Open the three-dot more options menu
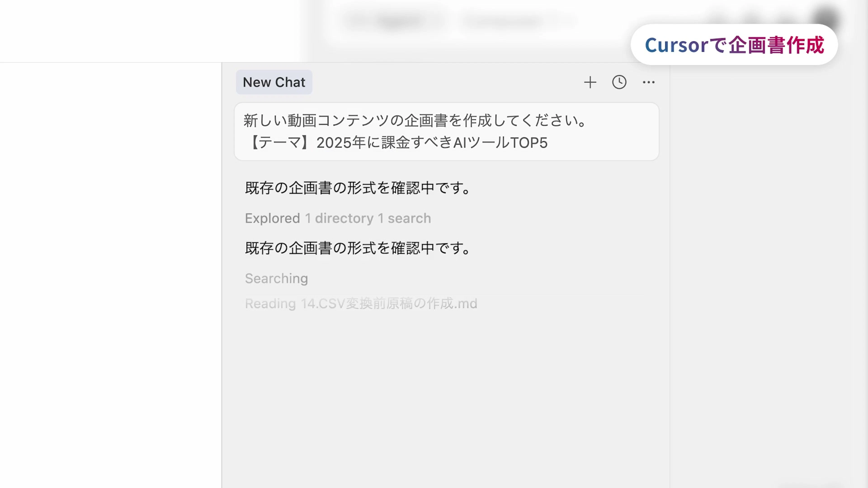This screenshot has height=488, width=868. (x=648, y=82)
